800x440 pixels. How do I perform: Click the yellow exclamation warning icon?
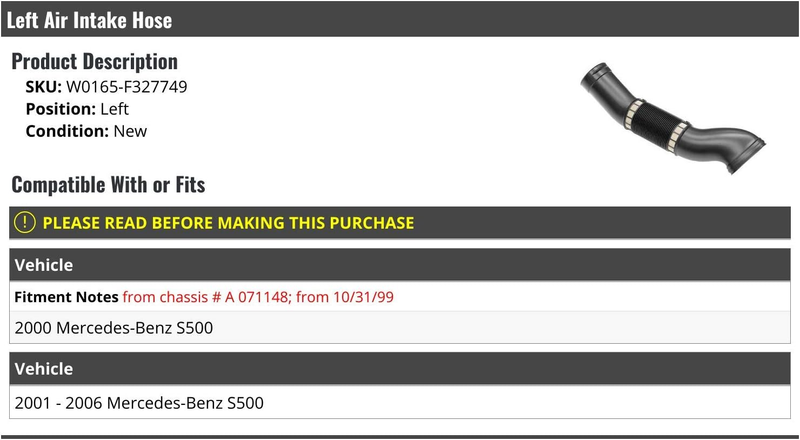coord(24,223)
